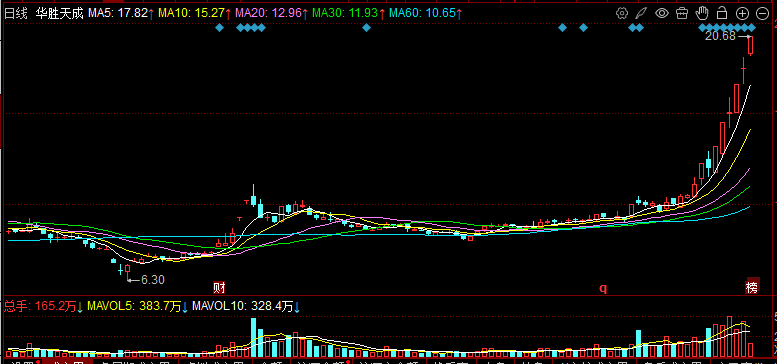Select the feather drawing tool icon
The width and height of the screenshot is (777, 364).
[641, 13]
